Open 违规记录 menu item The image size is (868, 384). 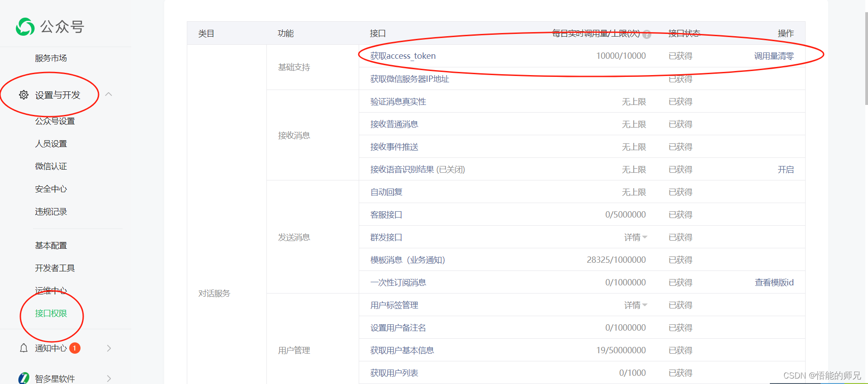pos(51,211)
